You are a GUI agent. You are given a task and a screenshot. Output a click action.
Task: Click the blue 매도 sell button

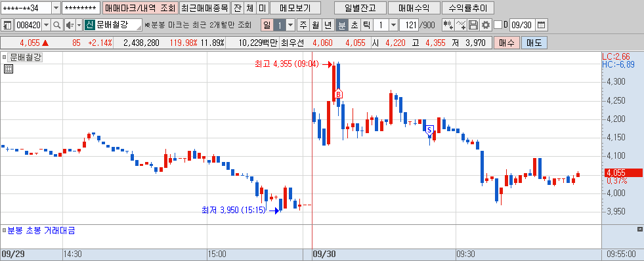(534, 43)
